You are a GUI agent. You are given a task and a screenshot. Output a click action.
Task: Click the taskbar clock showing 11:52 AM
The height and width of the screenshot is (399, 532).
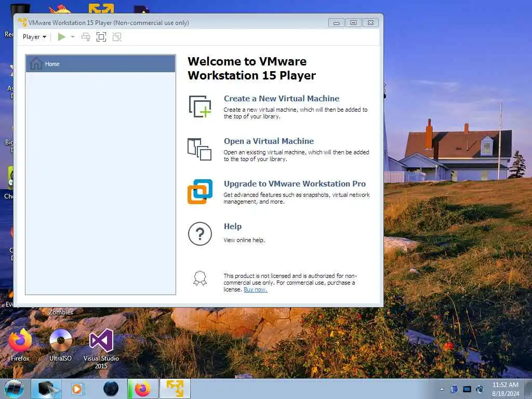tap(506, 389)
